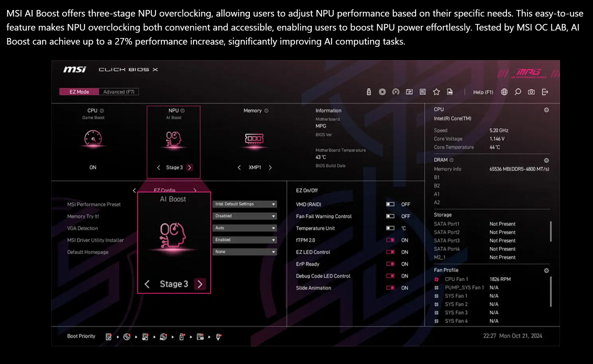Select third boot priority device icon
This screenshot has width=593, height=364.
pyautogui.click(x=145, y=337)
